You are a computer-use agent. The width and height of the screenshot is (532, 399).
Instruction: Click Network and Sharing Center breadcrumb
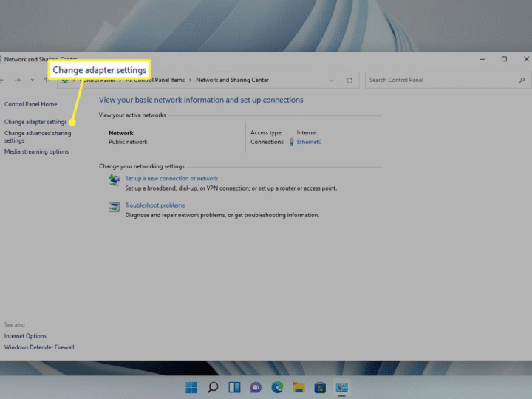click(x=233, y=80)
